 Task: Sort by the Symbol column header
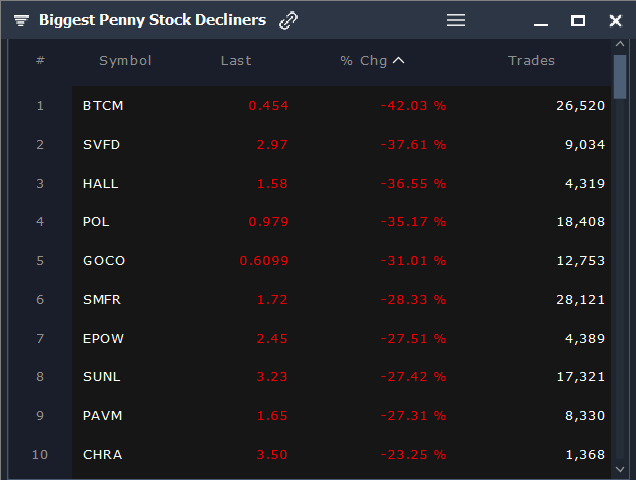pos(125,61)
